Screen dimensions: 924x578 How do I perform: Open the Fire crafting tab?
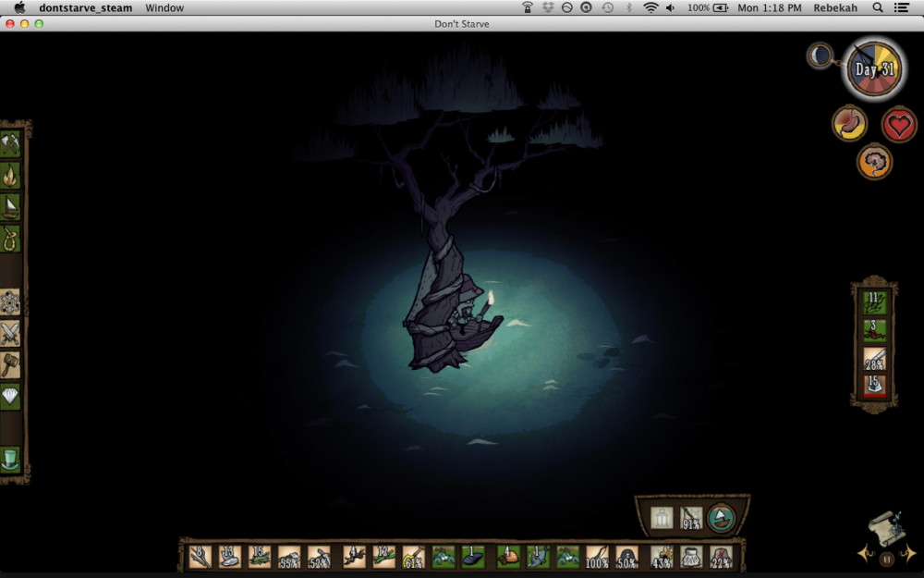(x=10, y=175)
